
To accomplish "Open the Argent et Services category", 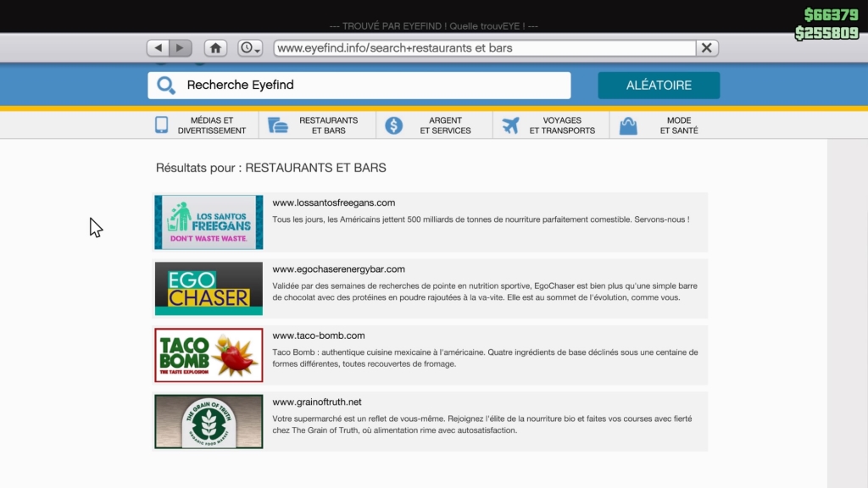I will (x=434, y=125).
